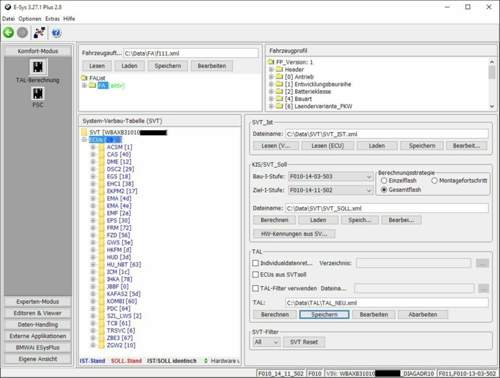Click the E-Sys application icon in title bar
Viewport: 500px width, 378px height.
(x=8, y=7)
